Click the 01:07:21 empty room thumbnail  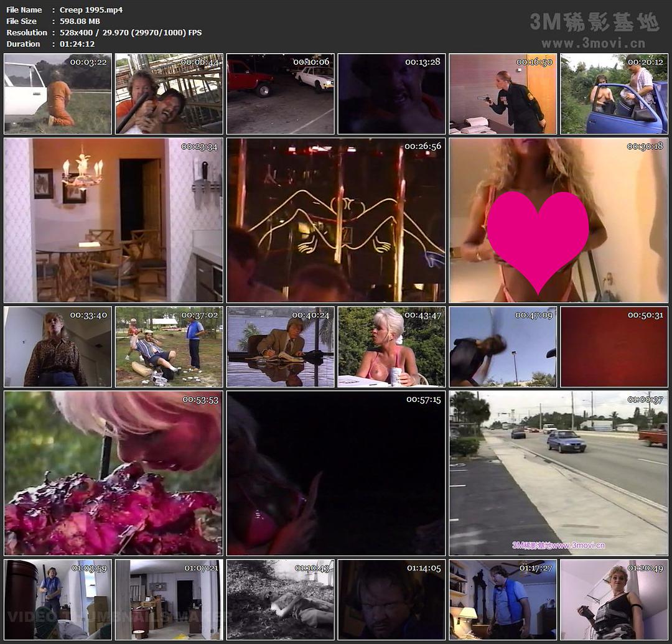click(x=169, y=600)
